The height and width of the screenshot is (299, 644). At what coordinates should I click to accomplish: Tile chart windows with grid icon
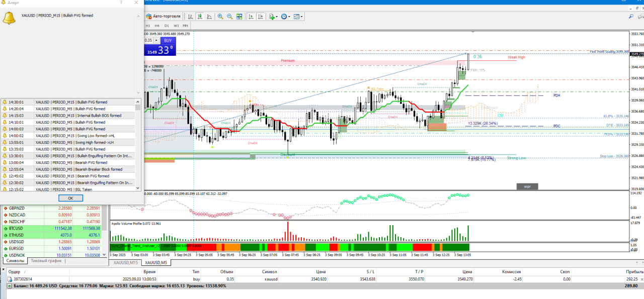point(239,16)
